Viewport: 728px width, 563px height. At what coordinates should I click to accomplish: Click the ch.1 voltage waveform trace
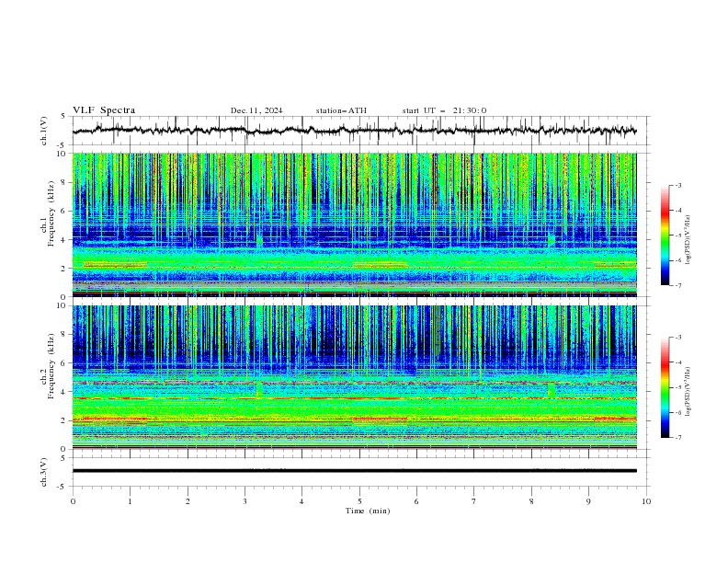(354, 131)
